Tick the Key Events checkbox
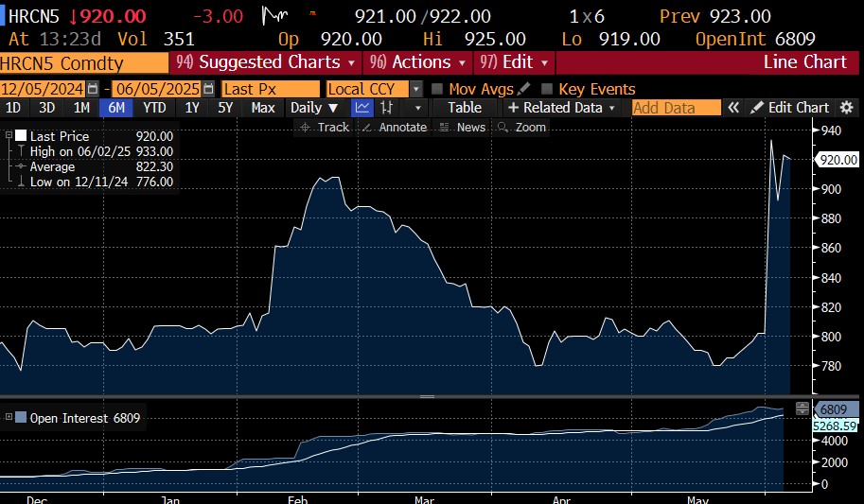The height and width of the screenshot is (504, 864). coord(547,89)
